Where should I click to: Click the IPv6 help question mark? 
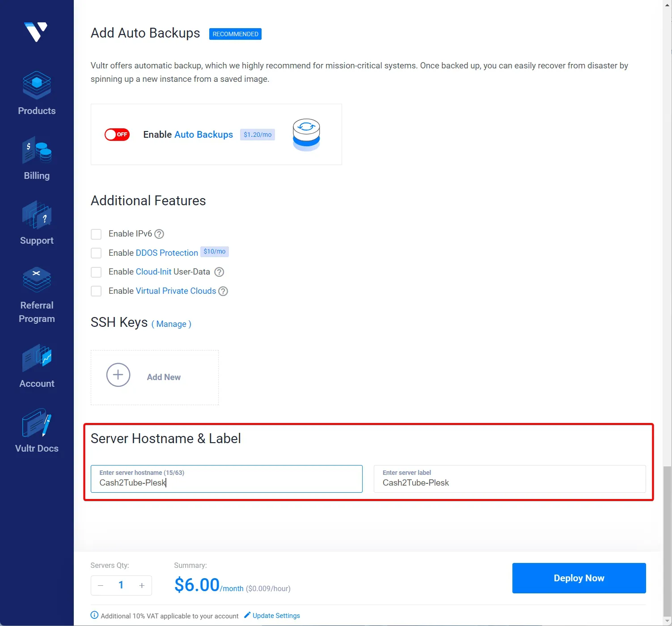point(159,234)
